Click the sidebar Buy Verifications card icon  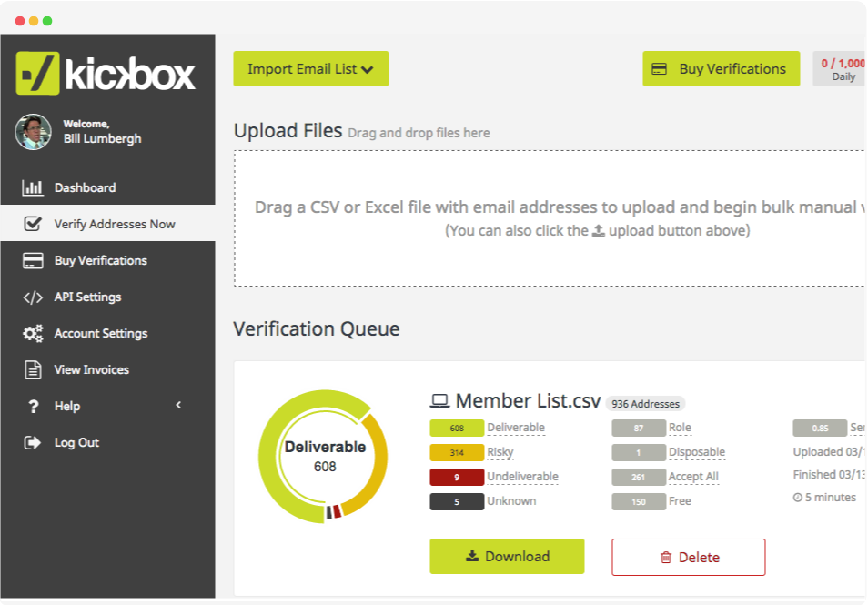point(33,260)
